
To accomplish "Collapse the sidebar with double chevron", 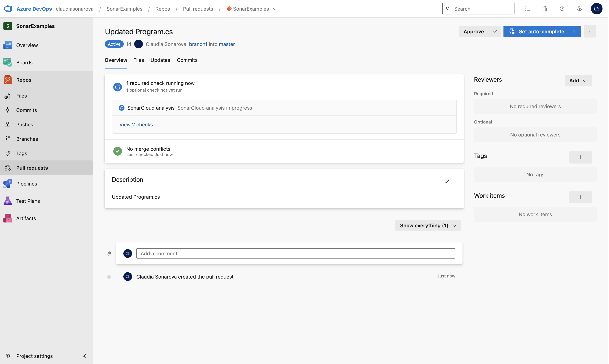I will point(84,356).
